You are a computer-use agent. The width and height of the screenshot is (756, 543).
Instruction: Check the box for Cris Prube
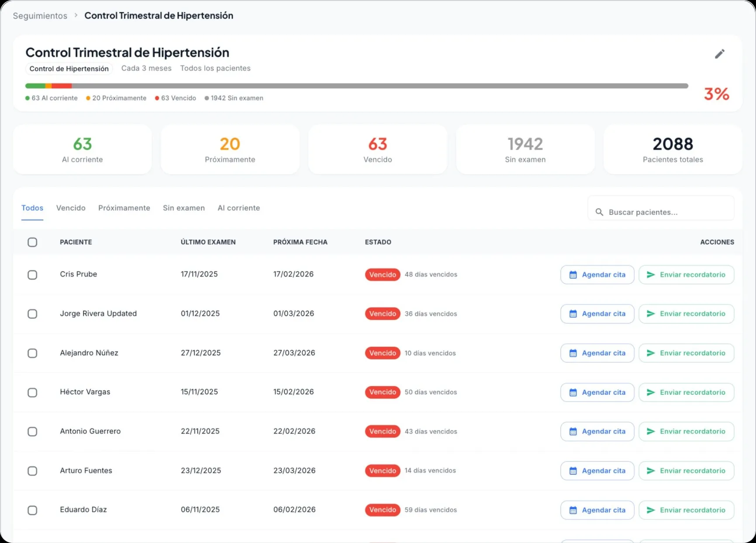click(32, 275)
